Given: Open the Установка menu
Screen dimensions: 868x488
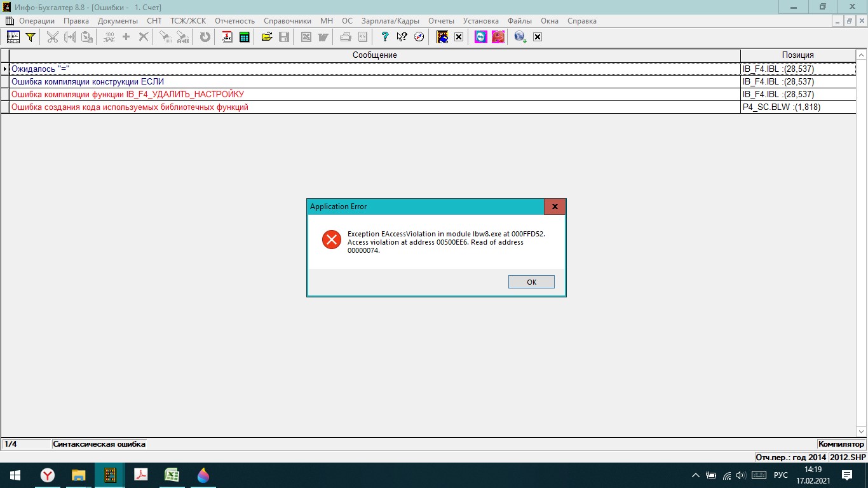Looking at the screenshot, I should tap(481, 21).
